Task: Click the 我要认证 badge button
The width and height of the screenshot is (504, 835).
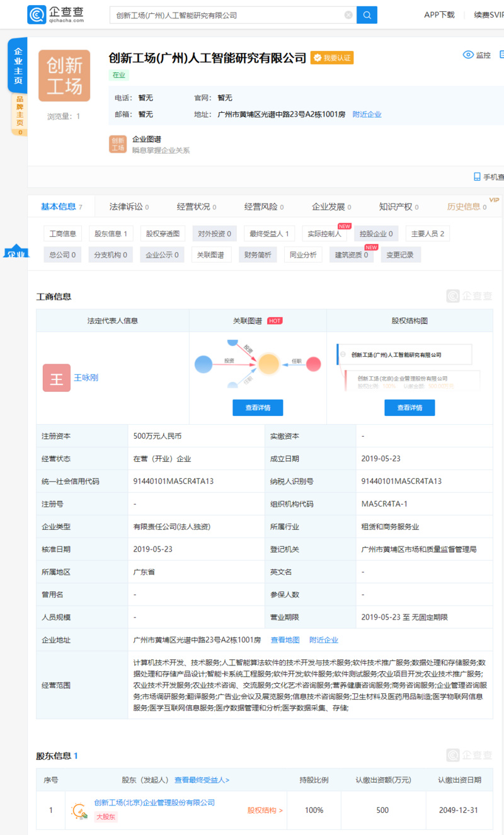Action: (332, 58)
